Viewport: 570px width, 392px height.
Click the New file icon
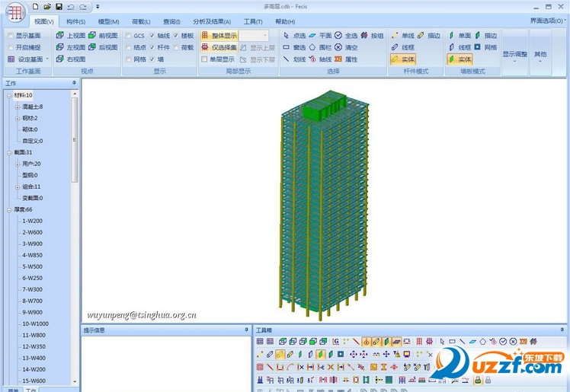(x=35, y=7)
